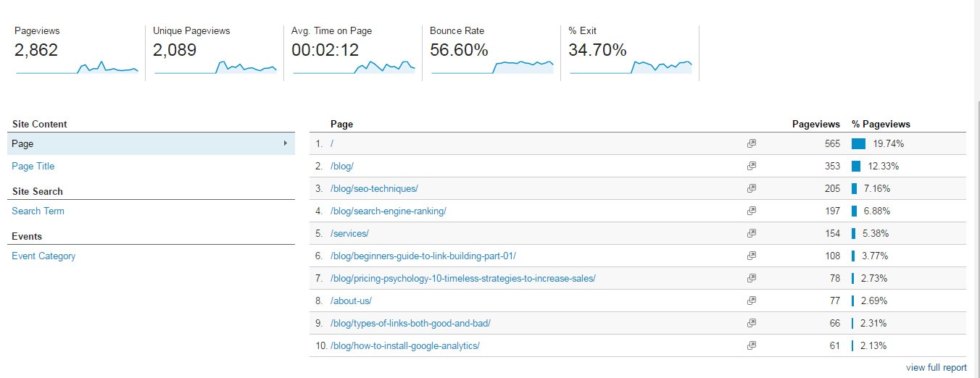Select Event Category under Events
This screenshot has height=378, width=980.
coord(43,256)
